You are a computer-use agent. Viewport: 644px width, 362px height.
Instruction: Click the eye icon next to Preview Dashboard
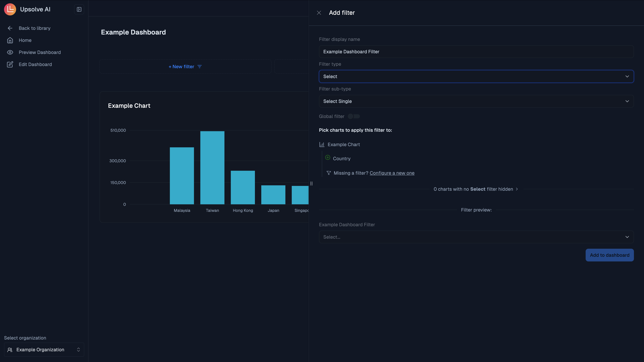pyautogui.click(x=10, y=52)
